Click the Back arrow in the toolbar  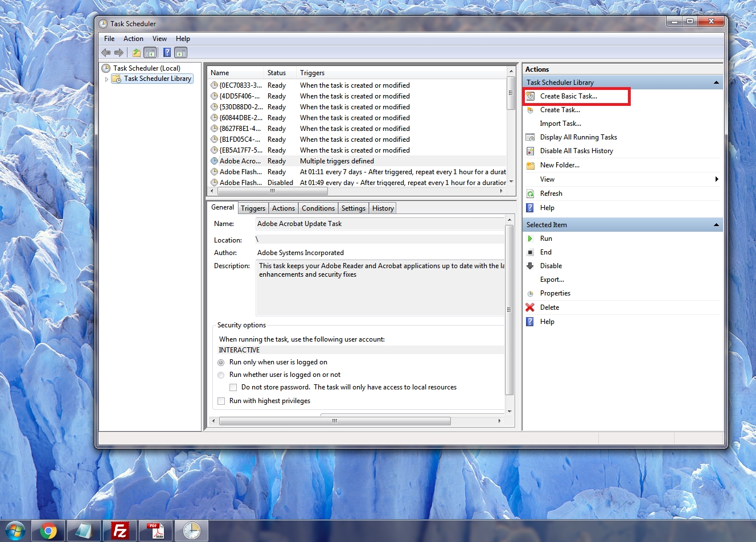tap(106, 53)
